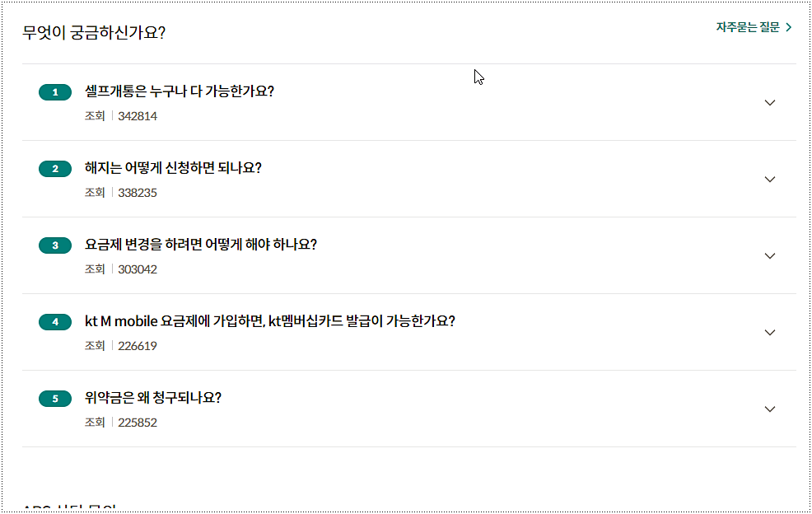Click the number 5 rank badge

coord(55,399)
